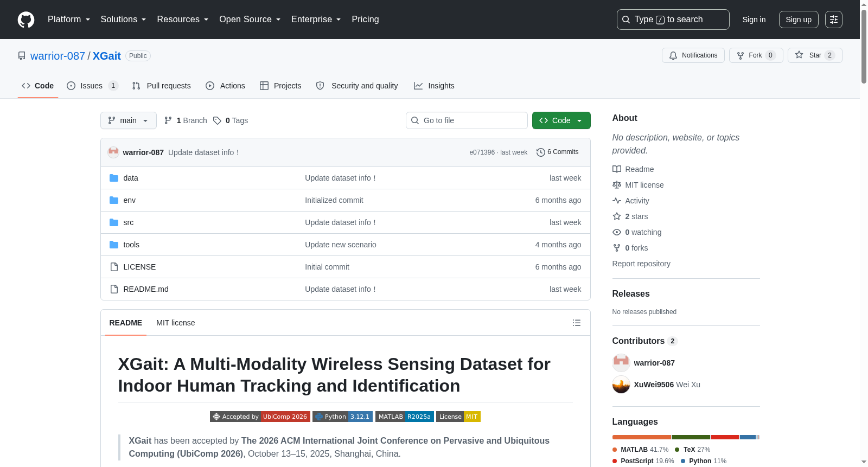Click the Fork icon

(741, 55)
